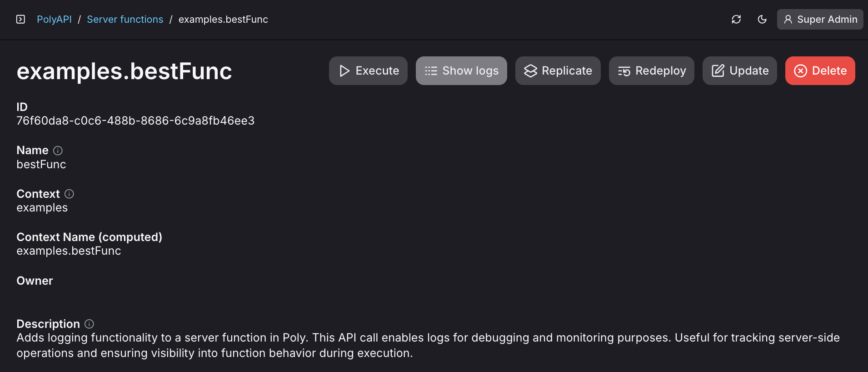
Task: Click the red Delete button
Action: point(820,70)
